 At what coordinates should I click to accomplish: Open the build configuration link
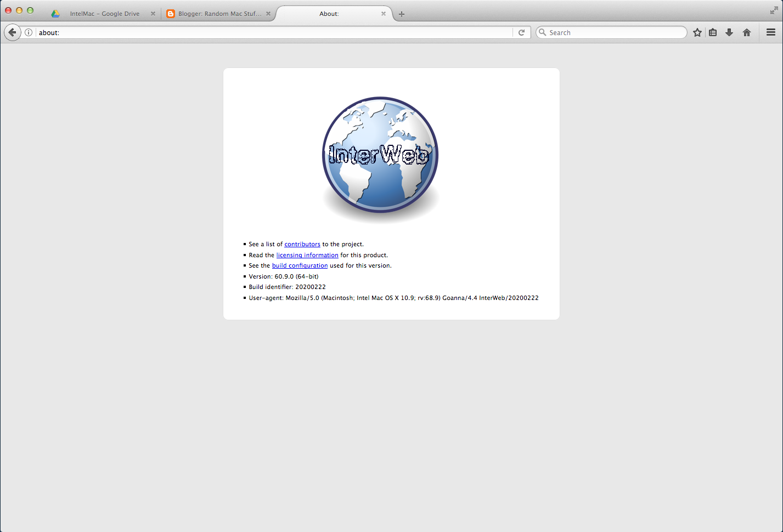click(x=300, y=265)
